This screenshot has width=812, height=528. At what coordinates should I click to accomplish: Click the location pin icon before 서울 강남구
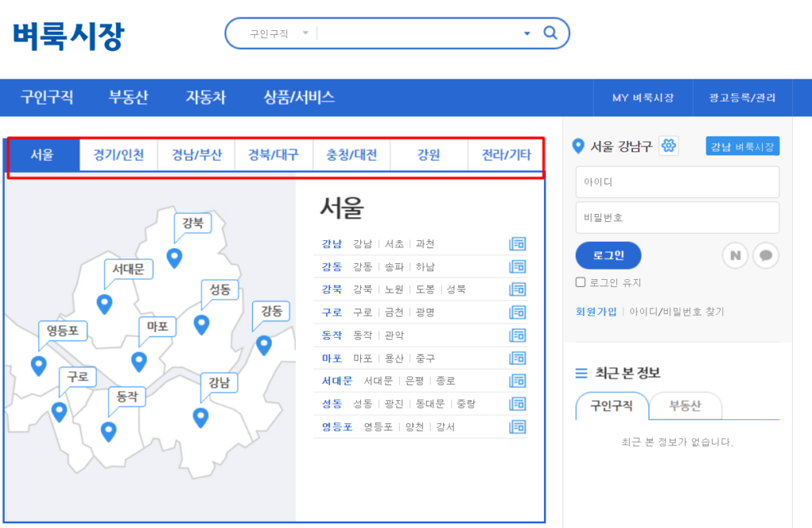[577, 145]
